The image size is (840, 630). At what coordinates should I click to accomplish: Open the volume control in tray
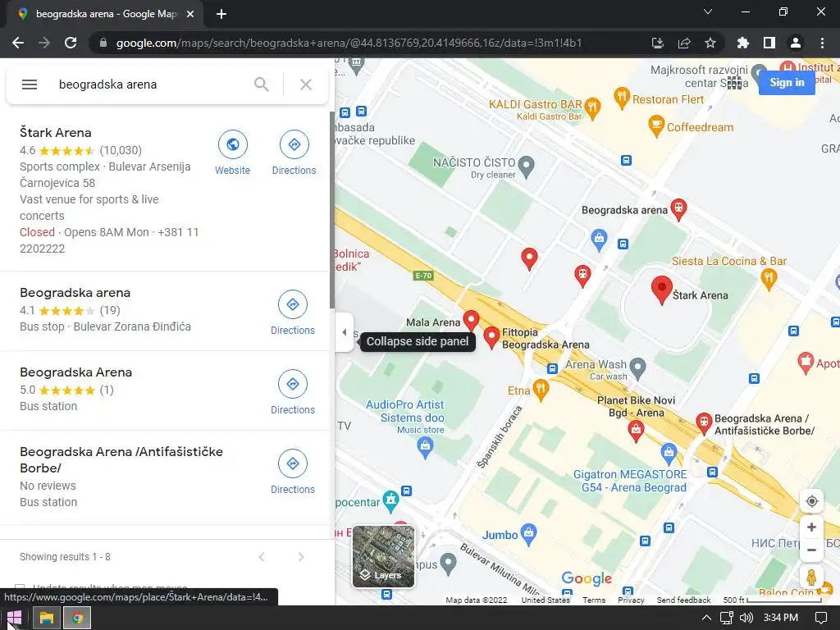coord(746,619)
